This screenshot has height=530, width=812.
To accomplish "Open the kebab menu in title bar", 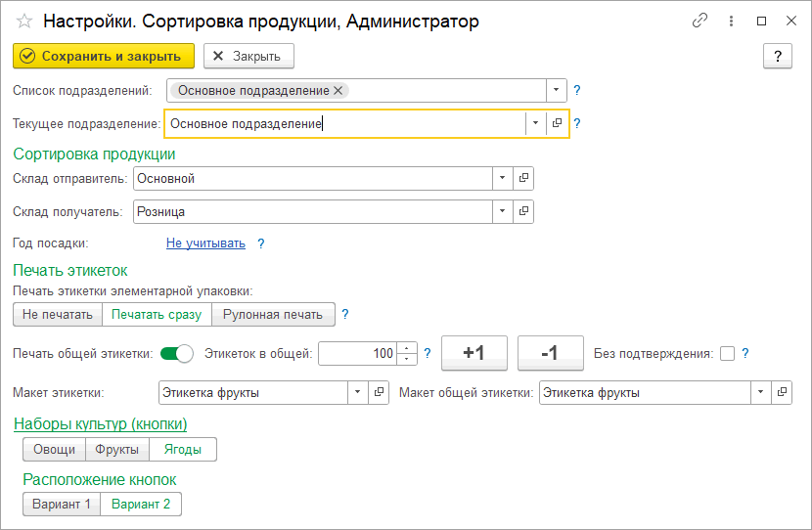I will pyautogui.click(x=730, y=21).
